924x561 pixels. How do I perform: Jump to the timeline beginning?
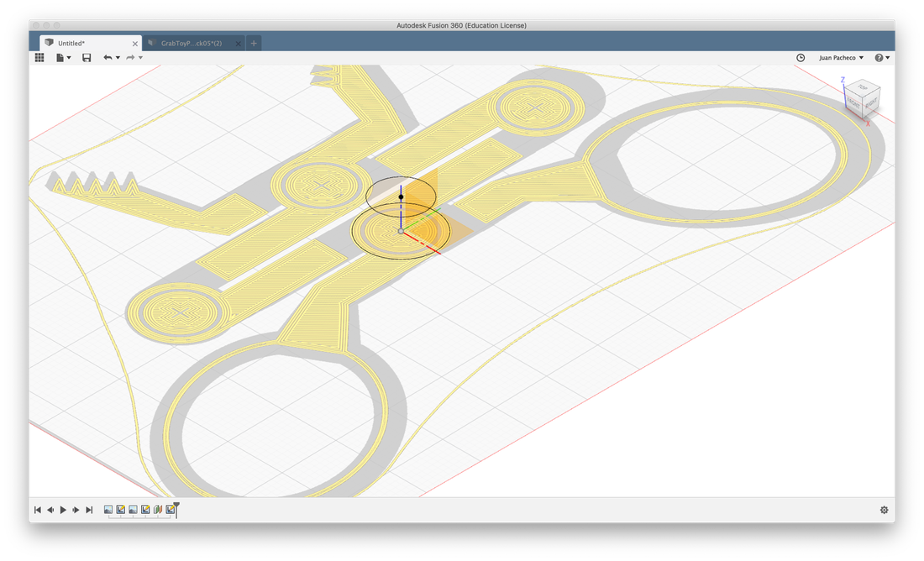pyautogui.click(x=38, y=510)
